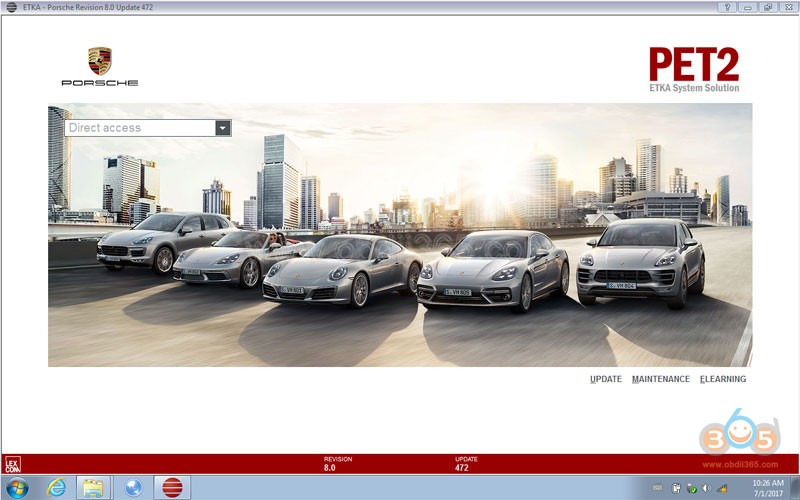Launch Internet Explorer from taskbar
The image size is (800, 500).
[56, 488]
